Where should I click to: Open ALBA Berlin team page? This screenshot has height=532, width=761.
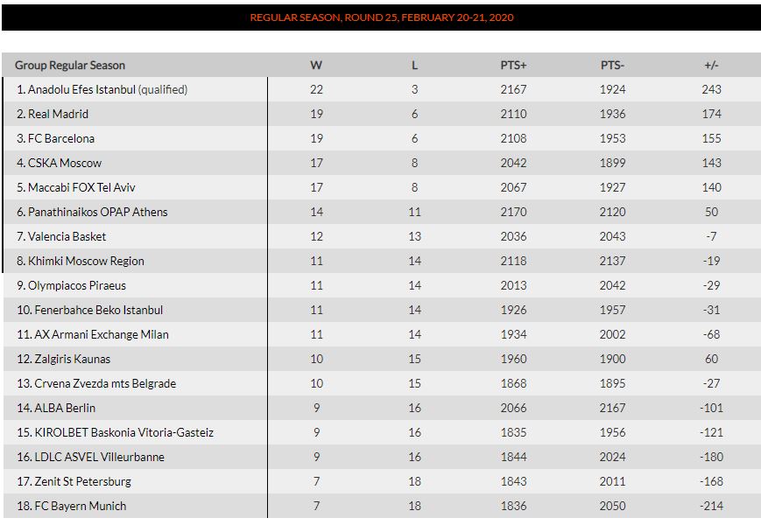pyautogui.click(x=65, y=408)
